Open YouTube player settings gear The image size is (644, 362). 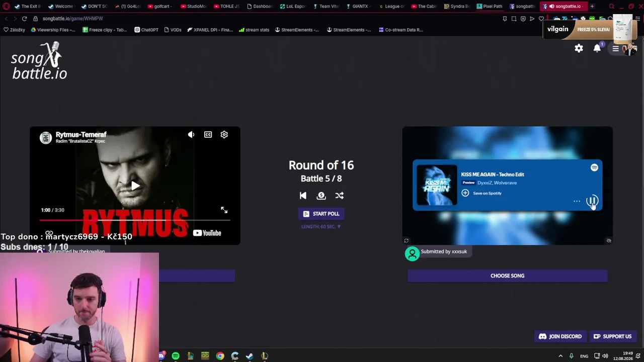[224, 135]
